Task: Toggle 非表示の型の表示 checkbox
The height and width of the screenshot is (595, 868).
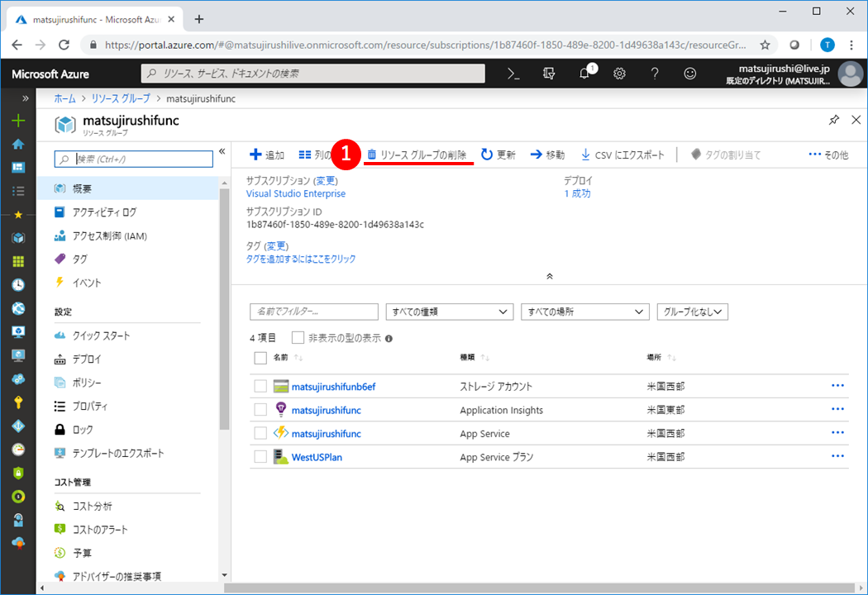Action: (298, 338)
